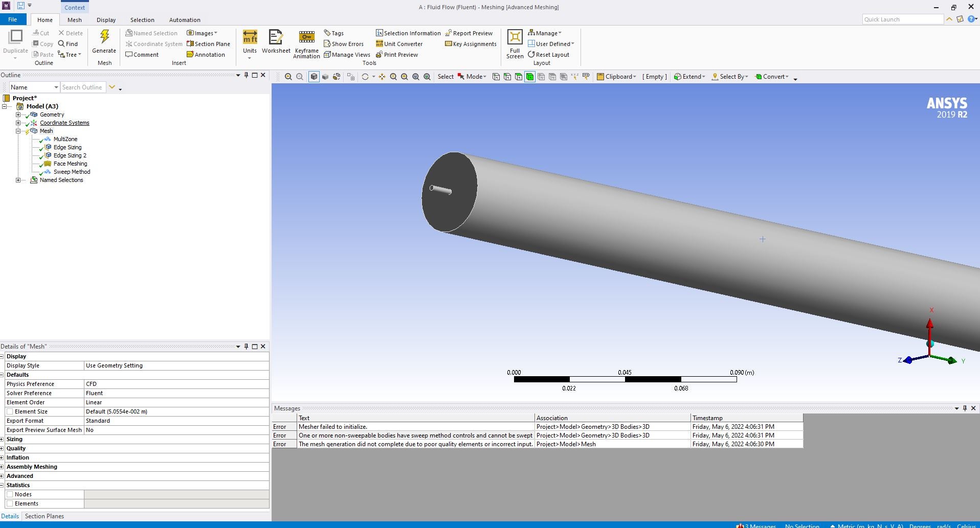Expand the Named Selections tree node
This screenshot has width=980, height=528.
point(18,180)
